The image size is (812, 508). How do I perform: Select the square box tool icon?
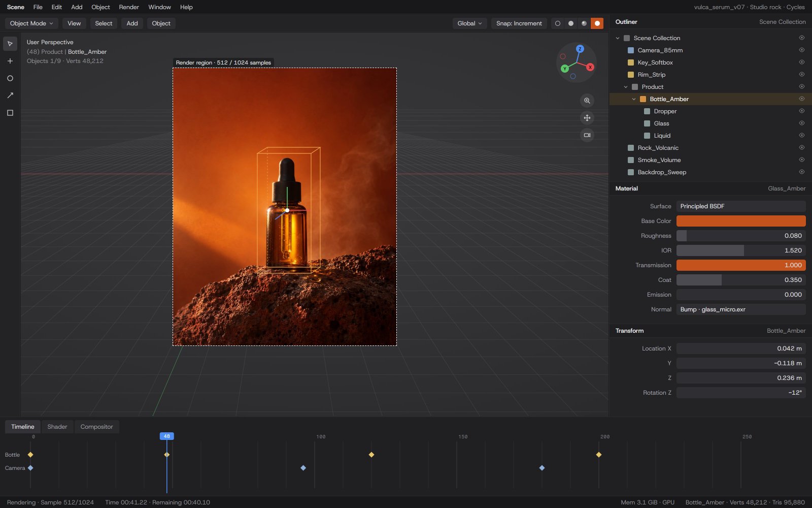[x=10, y=113]
